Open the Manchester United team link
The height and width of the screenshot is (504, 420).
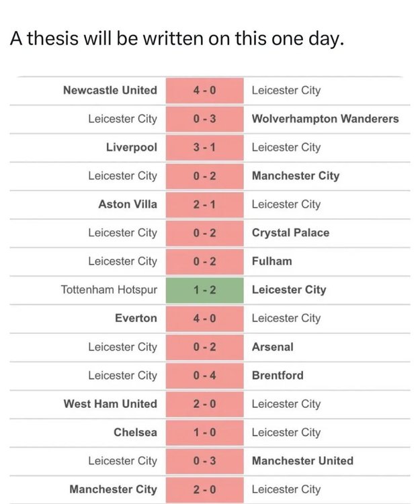click(x=302, y=461)
